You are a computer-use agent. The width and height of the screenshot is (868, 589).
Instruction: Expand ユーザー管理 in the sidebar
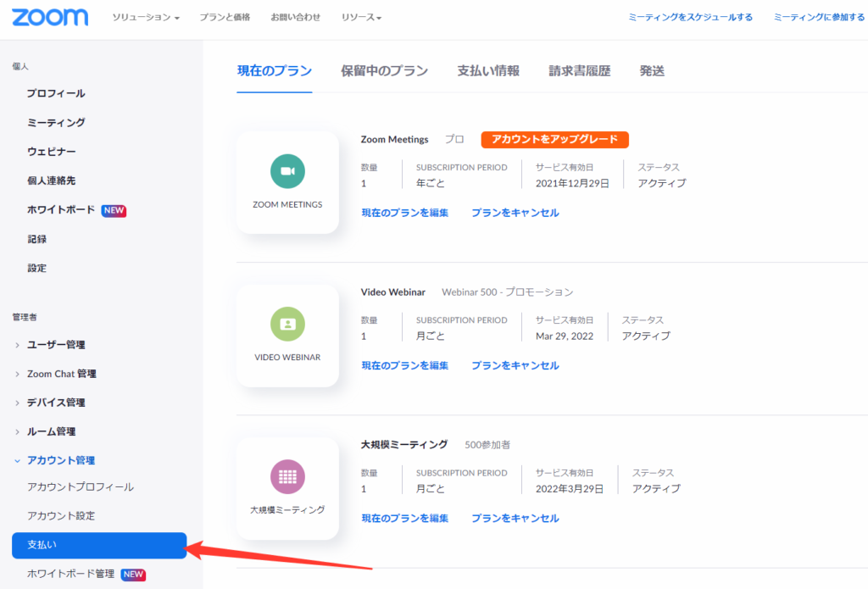(x=55, y=344)
